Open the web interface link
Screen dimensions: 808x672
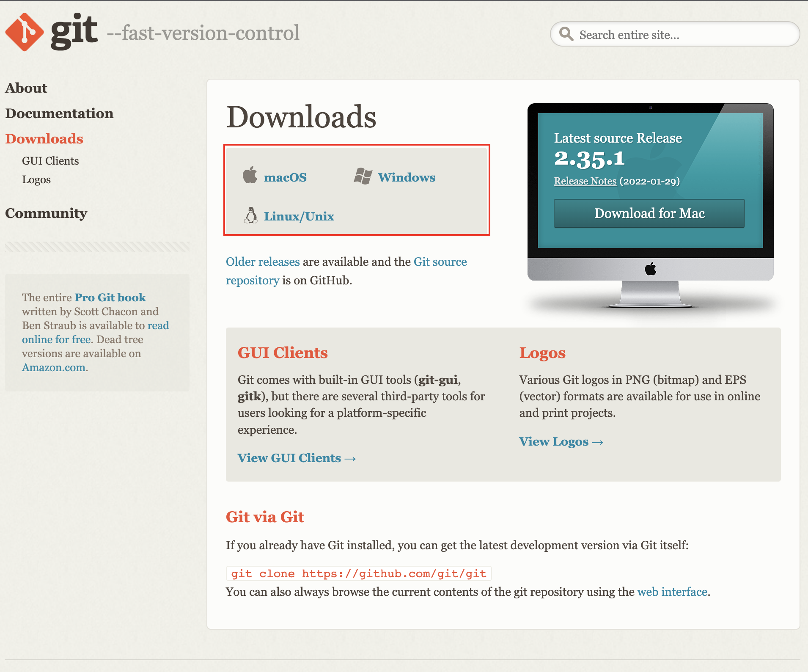coord(672,592)
